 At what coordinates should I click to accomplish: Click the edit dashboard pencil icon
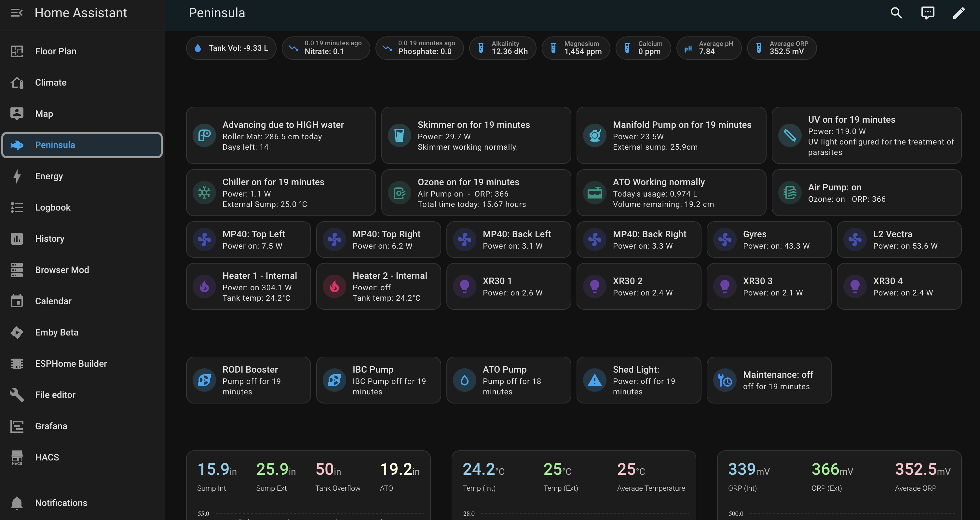coord(959,13)
